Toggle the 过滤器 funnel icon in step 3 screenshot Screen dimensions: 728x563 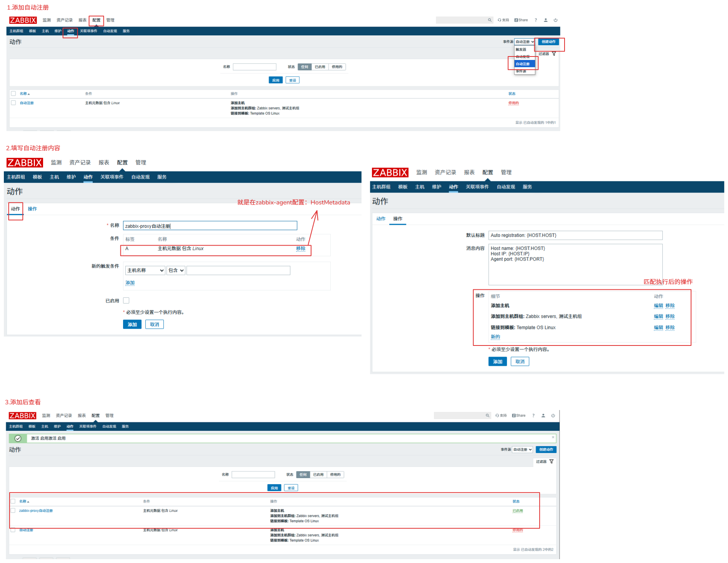(x=551, y=462)
